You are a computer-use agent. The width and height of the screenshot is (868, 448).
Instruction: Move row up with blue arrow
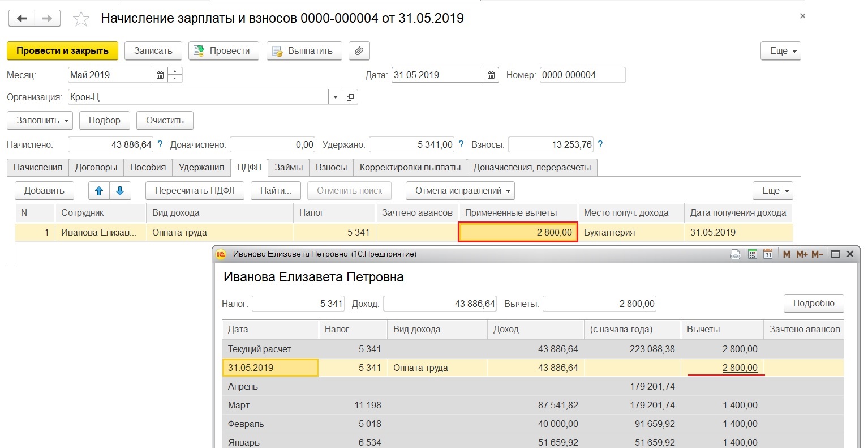click(99, 191)
